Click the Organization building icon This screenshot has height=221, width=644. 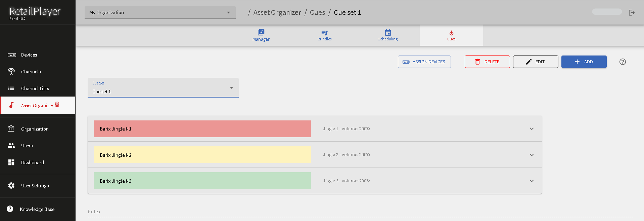pyautogui.click(x=11, y=129)
